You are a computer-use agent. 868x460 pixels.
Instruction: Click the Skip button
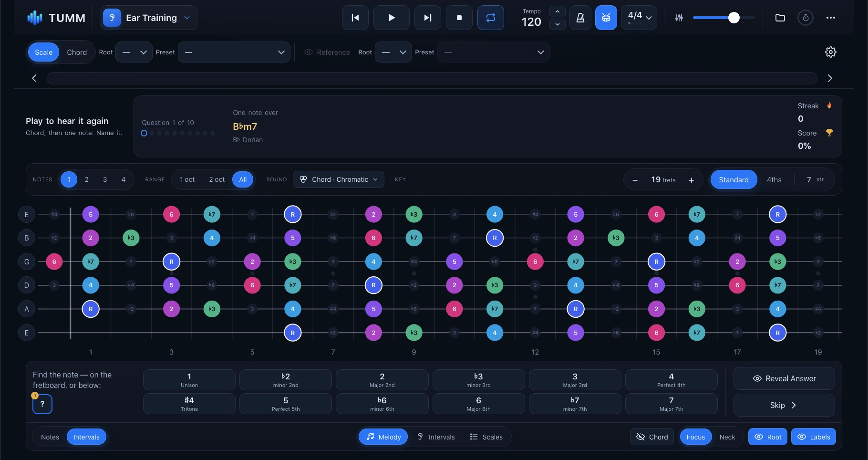click(x=784, y=405)
